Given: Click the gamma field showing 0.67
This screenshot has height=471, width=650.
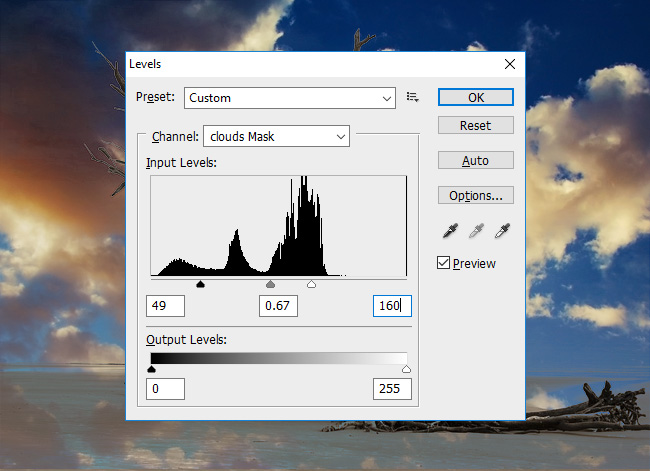Looking at the screenshot, I should pos(279,306).
